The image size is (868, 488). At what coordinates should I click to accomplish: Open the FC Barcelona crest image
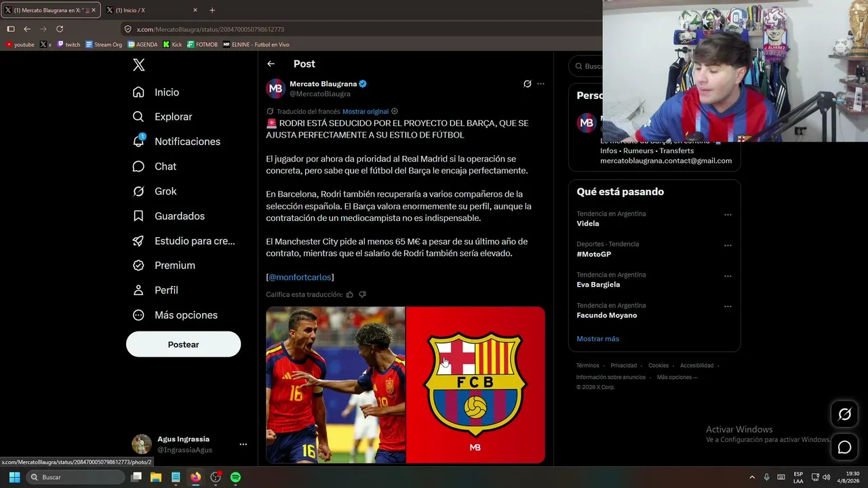pyautogui.click(x=475, y=385)
